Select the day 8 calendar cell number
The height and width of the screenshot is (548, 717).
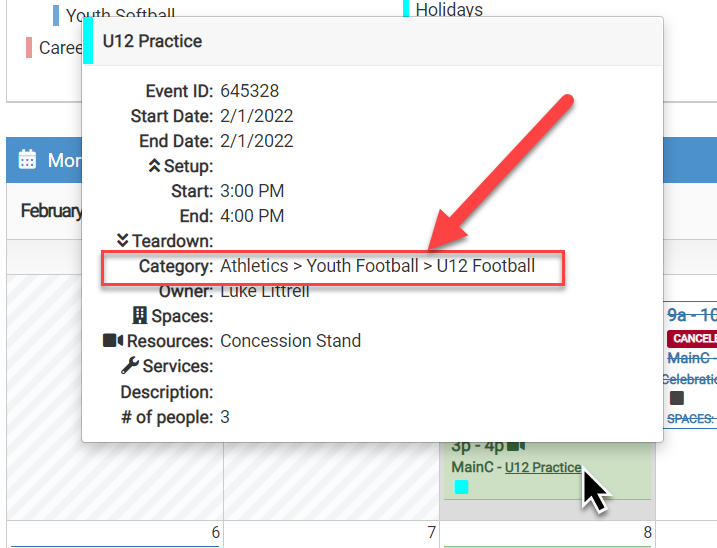coord(647,533)
